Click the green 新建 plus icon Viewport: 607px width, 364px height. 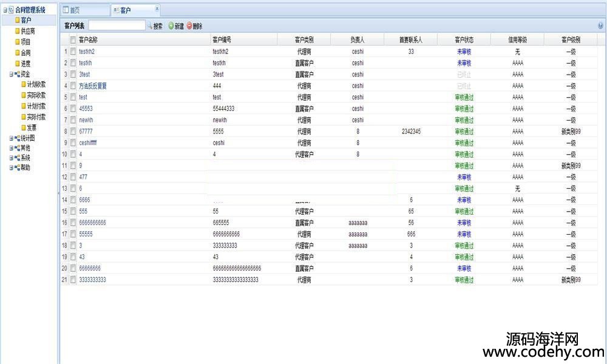[x=171, y=26]
